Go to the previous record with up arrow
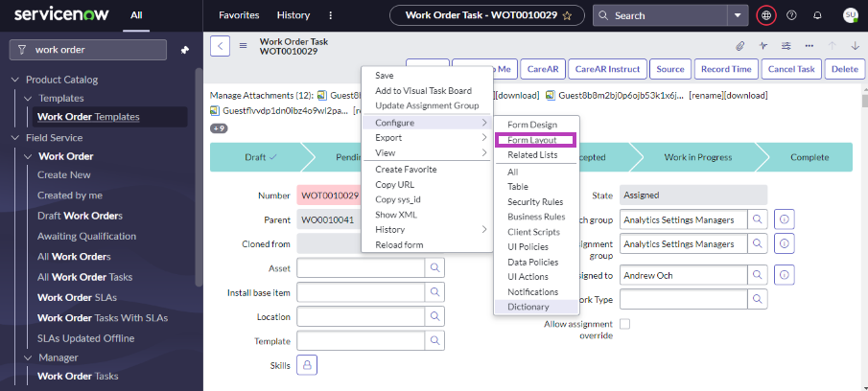Image resolution: width=868 pixels, height=391 pixels. [x=832, y=46]
